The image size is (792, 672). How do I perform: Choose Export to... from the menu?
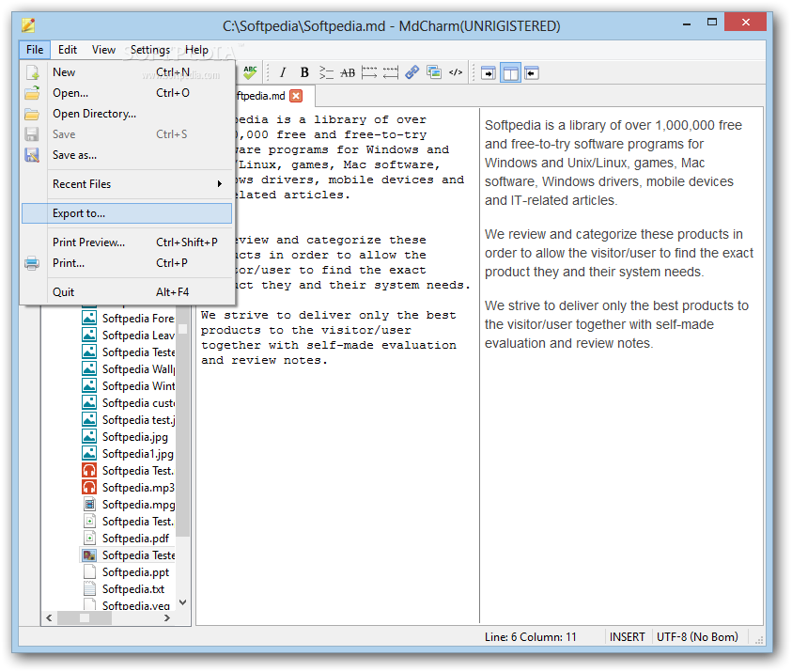point(127,213)
